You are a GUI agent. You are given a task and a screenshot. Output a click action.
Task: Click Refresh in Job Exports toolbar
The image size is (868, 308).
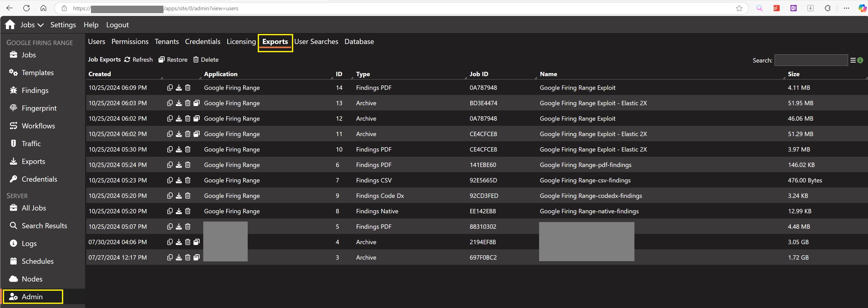[138, 60]
